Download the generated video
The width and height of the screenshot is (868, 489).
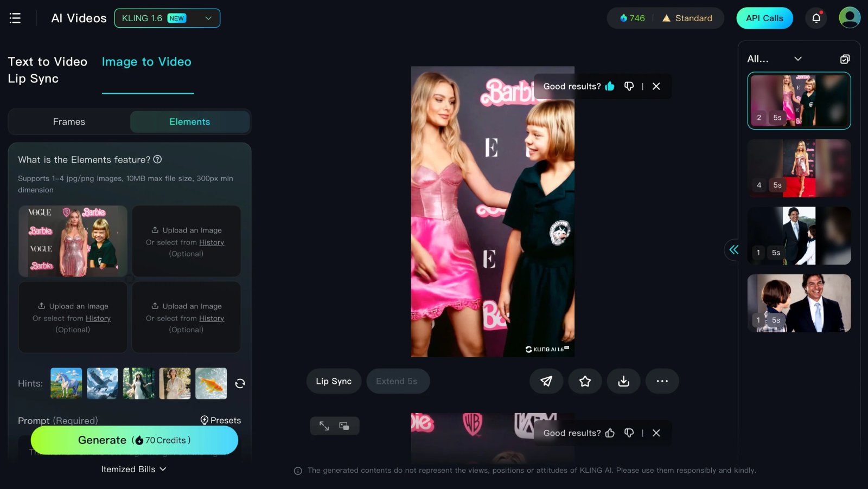click(624, 381)
